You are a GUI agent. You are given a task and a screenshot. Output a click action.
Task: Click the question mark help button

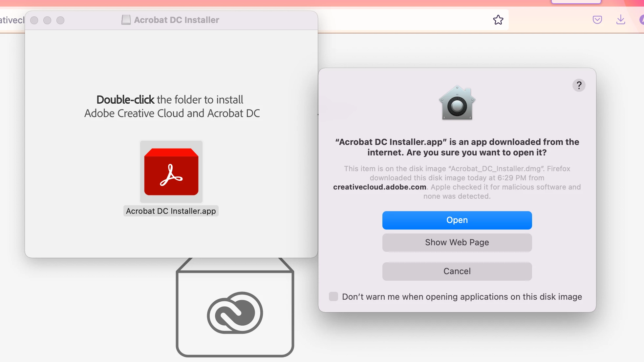coord(579,86)
